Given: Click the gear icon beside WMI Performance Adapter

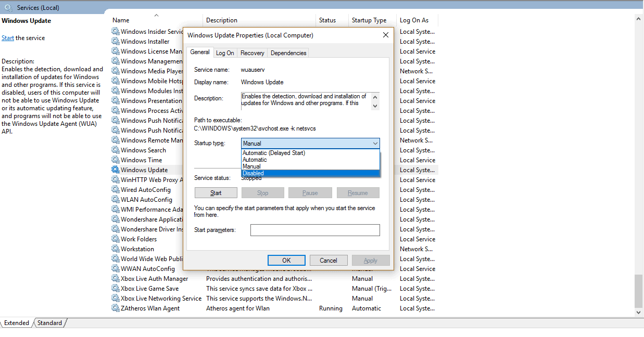Looking at the screenshot, I should coord(115,209).
